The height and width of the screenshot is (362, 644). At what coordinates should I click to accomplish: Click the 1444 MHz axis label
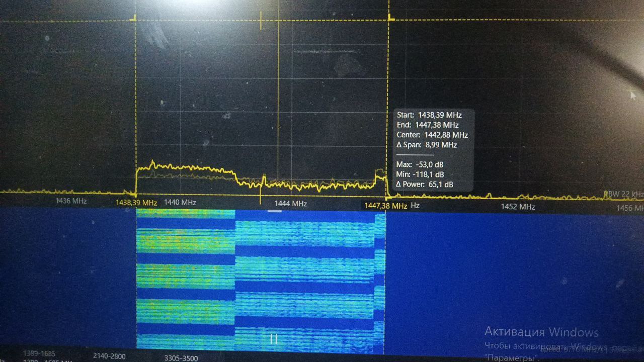point(290,204)
